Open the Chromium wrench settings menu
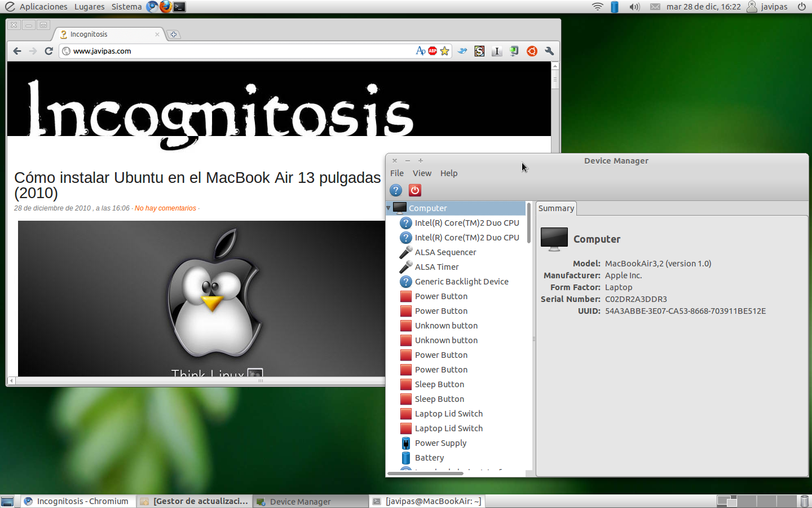Screen dimensions: 812x508 pyautogui.click(x=549, y=51)
